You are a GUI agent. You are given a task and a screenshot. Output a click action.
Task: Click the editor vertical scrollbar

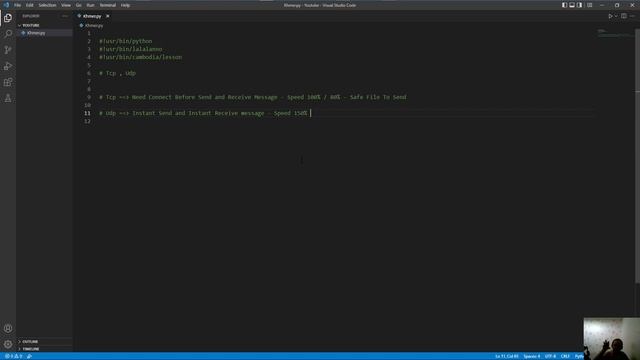[638, 156]
